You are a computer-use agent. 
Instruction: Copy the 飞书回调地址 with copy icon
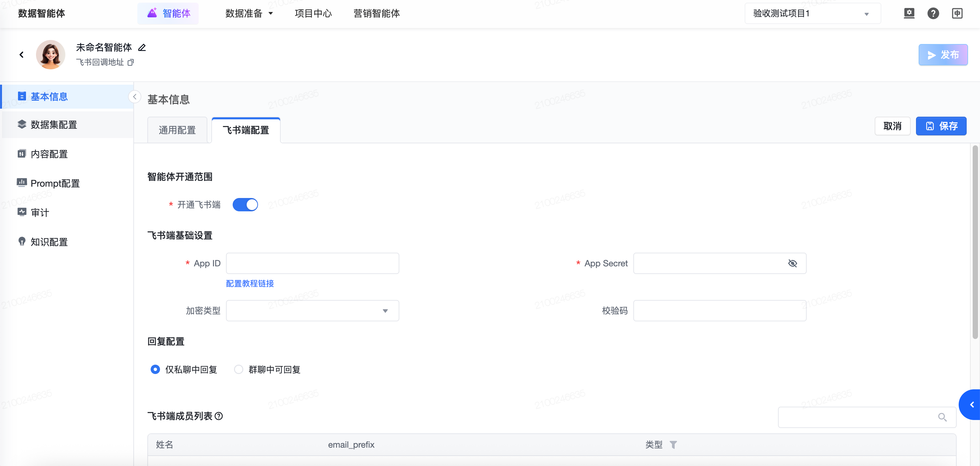130,62
